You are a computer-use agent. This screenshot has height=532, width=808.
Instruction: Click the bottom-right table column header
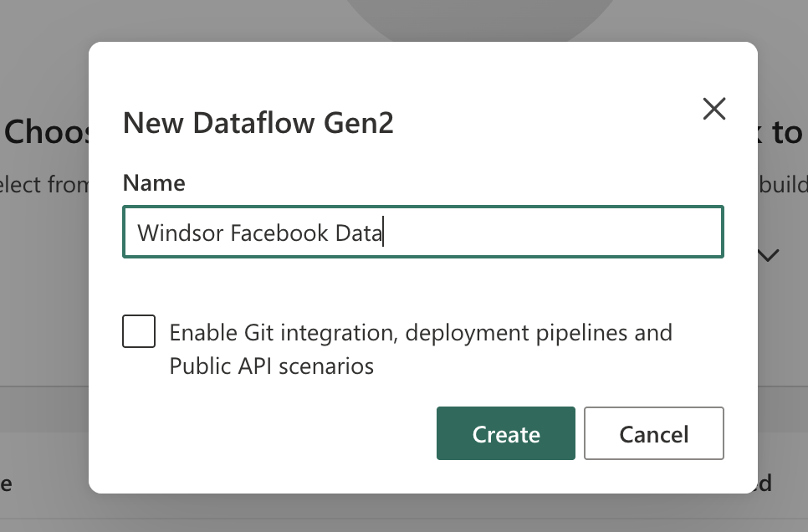(765, 483)
